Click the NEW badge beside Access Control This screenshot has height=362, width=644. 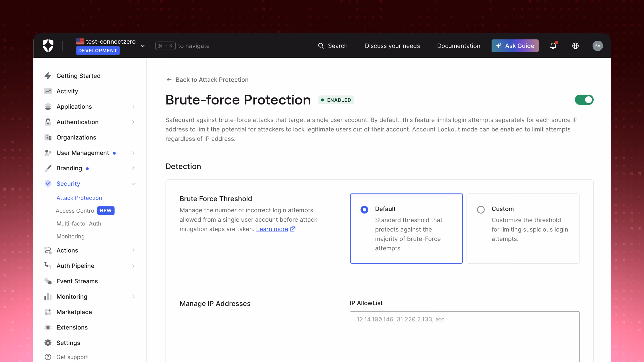click(106, 210)
